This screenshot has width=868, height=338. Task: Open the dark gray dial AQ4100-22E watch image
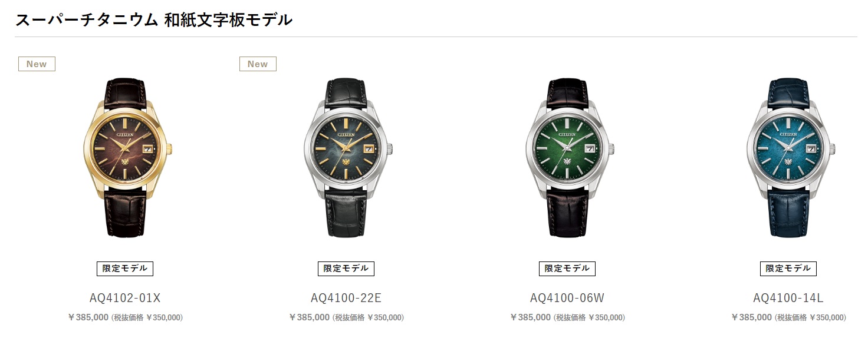click(347, 158)
